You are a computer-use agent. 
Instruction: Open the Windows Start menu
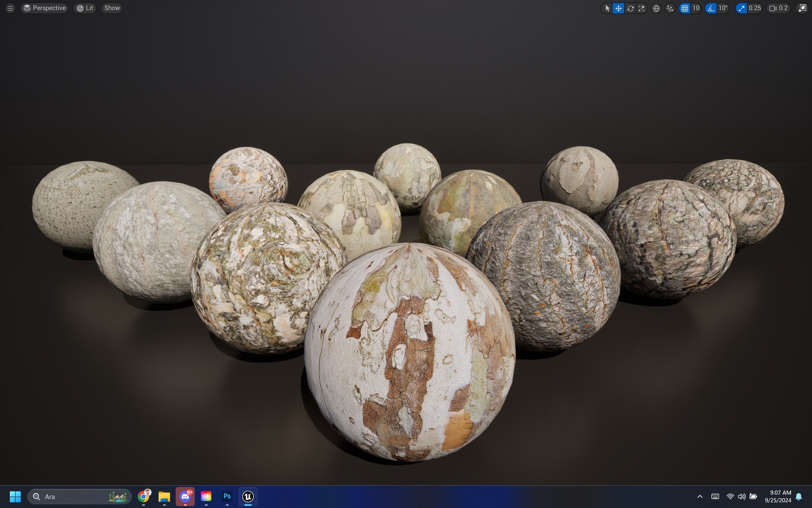(15, 497)
